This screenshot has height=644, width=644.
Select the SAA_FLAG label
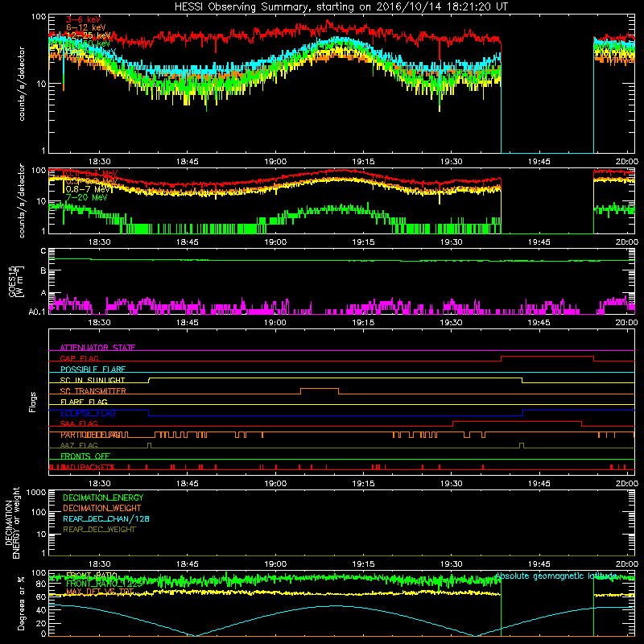coord(79,423)
